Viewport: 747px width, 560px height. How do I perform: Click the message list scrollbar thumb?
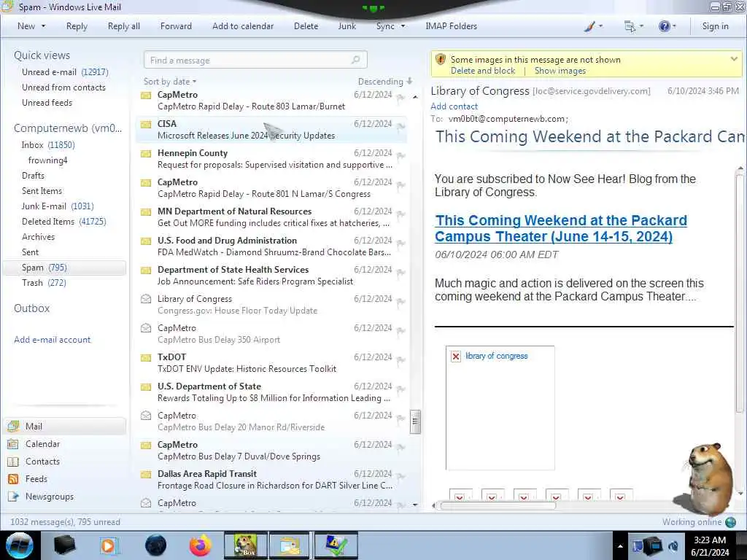pyautogui.click(x=415, y=421)
